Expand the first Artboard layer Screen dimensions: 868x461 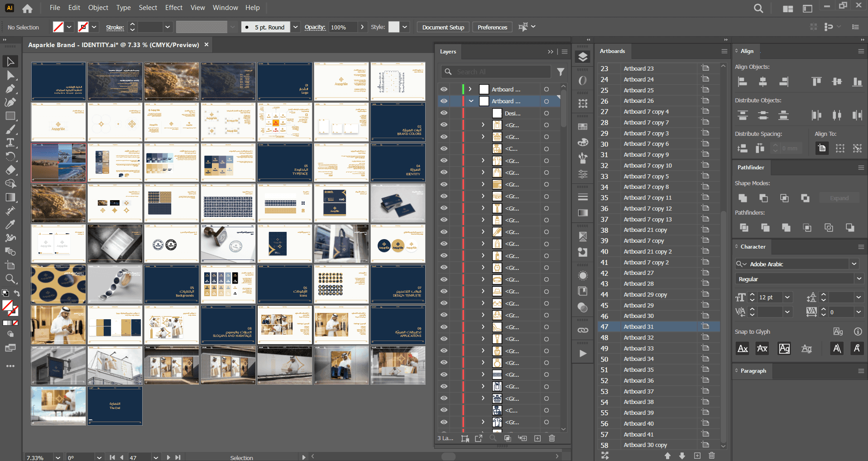(x=470, y=89)
